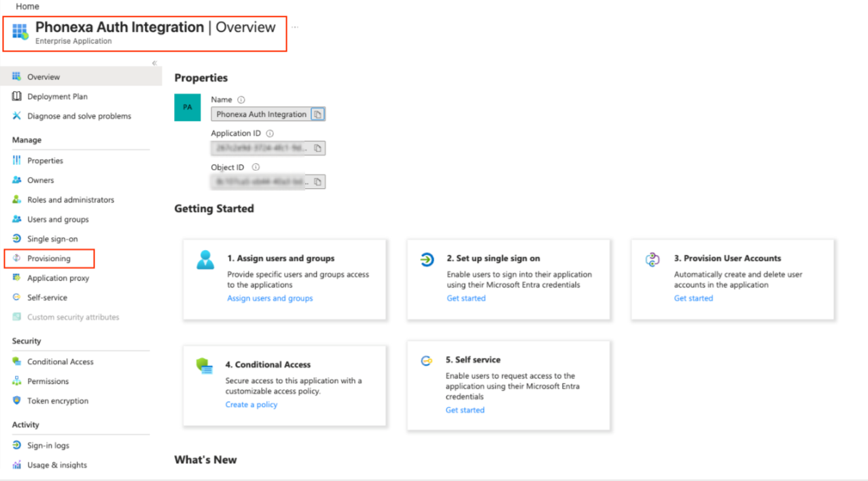Viewport: 868px width, 481px height.
Task: Go to Users and groups
Action: [58, 219]
